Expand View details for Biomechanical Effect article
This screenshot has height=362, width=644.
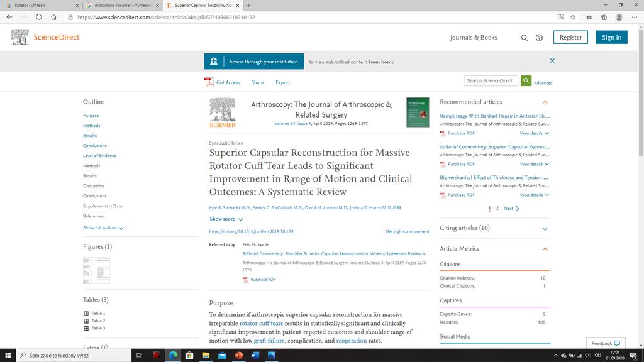(535, 195)
